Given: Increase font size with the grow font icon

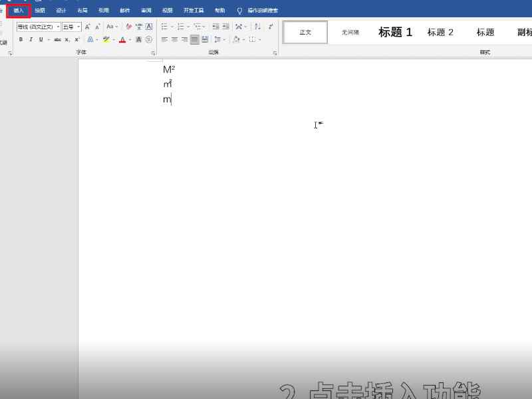Looking at the screenshot, I should tap(86, 27).
